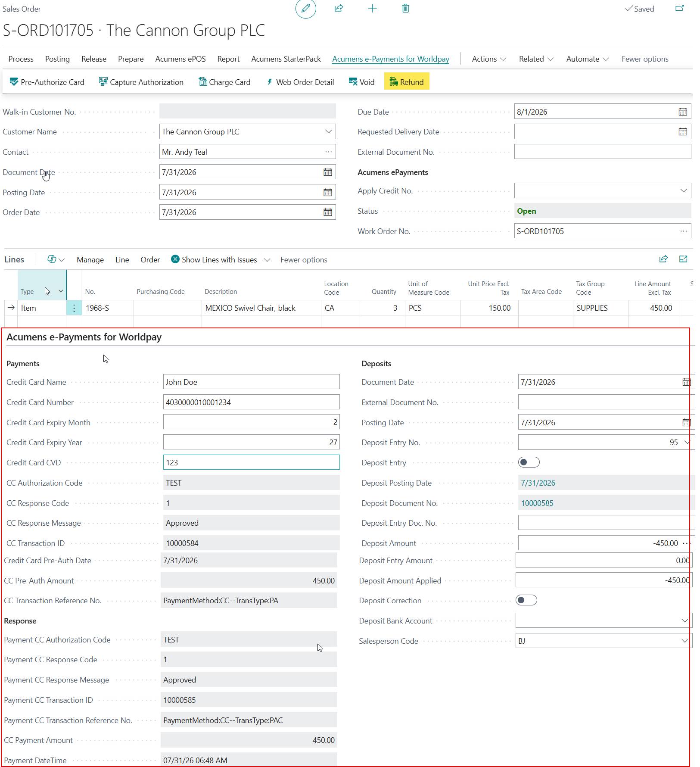Open the Lines Line menu
The image size is (700, 767).
(122, 260)
